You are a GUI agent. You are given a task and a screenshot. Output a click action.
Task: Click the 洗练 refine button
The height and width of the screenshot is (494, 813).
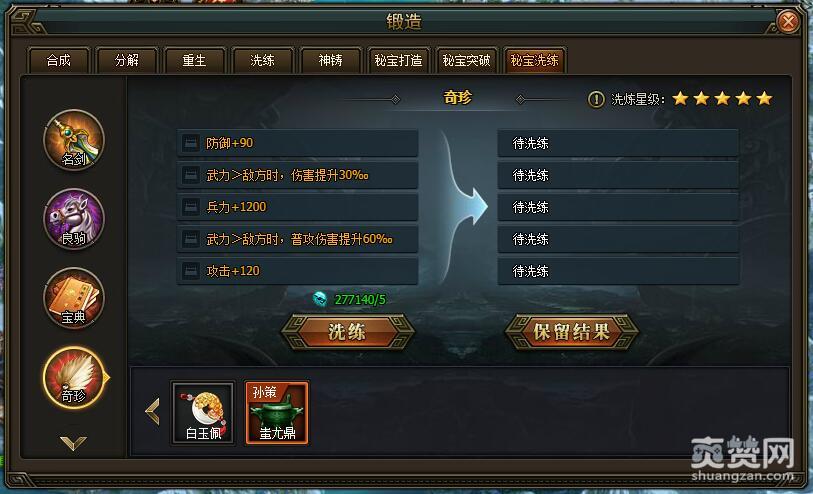click(x=347, y=332)
